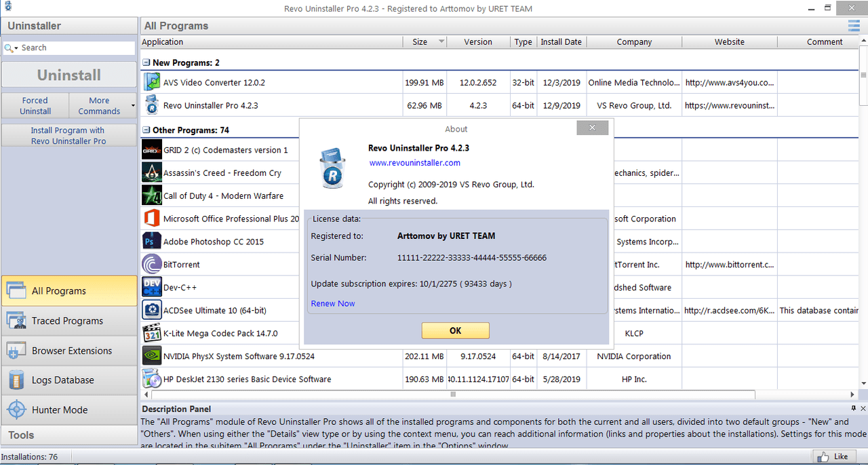
Task: Select the 199.91 MB size cell
Action: click(425, 83)
